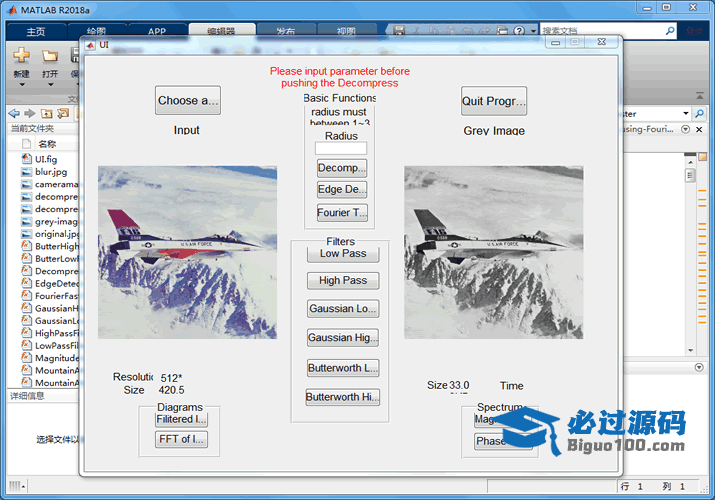This screenshot has width=715, height=500.
Task: Select the 编辑器 tab
Action: (x=221, y=31)
